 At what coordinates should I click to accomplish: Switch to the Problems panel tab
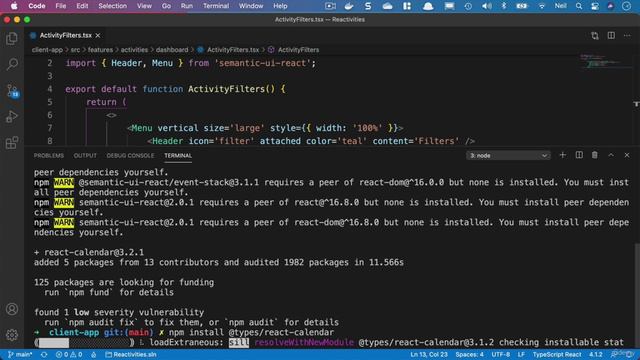coord(49,156)
